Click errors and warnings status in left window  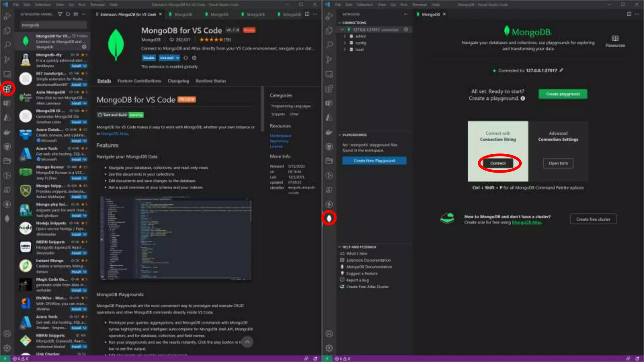21,359
